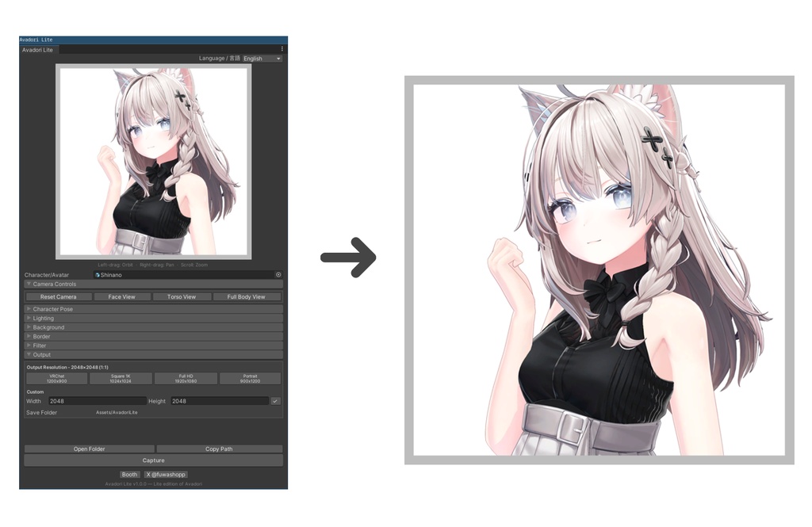The width and height of the screenshot is (812, 527).
Task: Click the Open Folder button
Action: (x=90, y=449)
